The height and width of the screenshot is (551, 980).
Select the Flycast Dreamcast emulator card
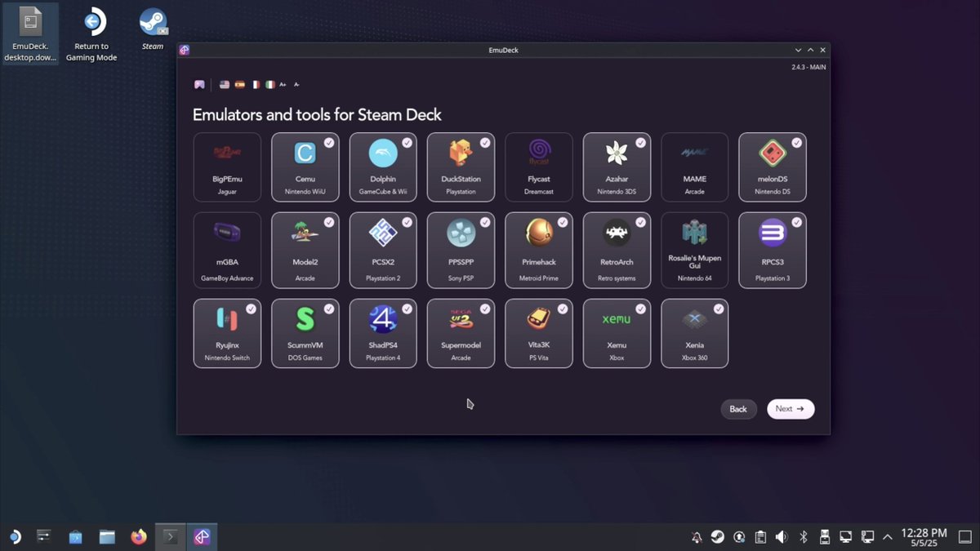click(538, 167)
